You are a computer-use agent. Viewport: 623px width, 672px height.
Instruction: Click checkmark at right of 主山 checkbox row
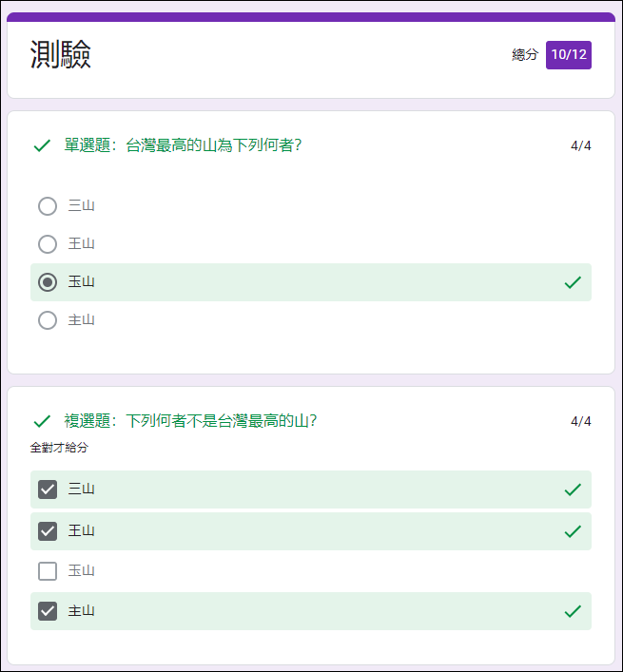point(573,611)
